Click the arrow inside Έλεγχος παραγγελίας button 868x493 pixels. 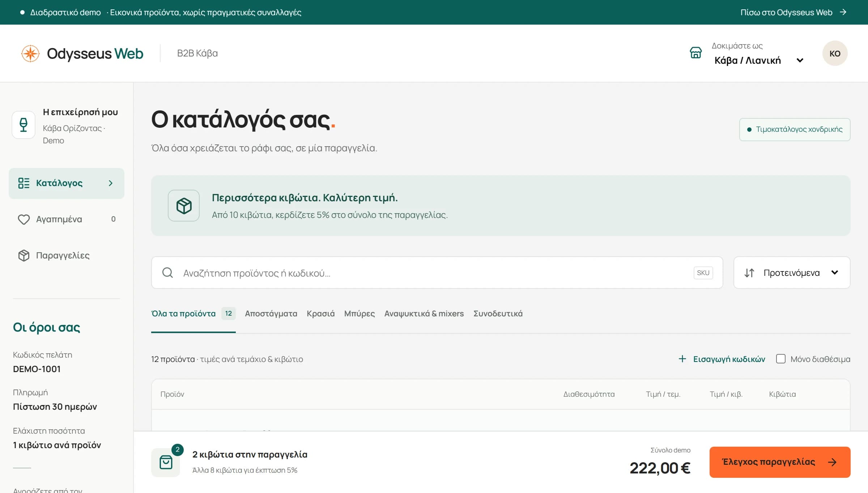click(x=832, y=462)
